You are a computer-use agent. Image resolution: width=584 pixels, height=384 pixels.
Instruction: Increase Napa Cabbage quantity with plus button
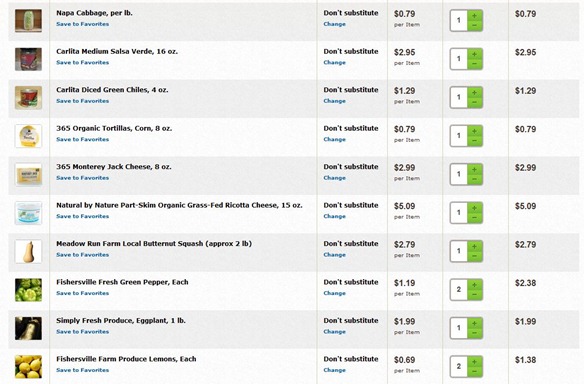pos(474,16)
